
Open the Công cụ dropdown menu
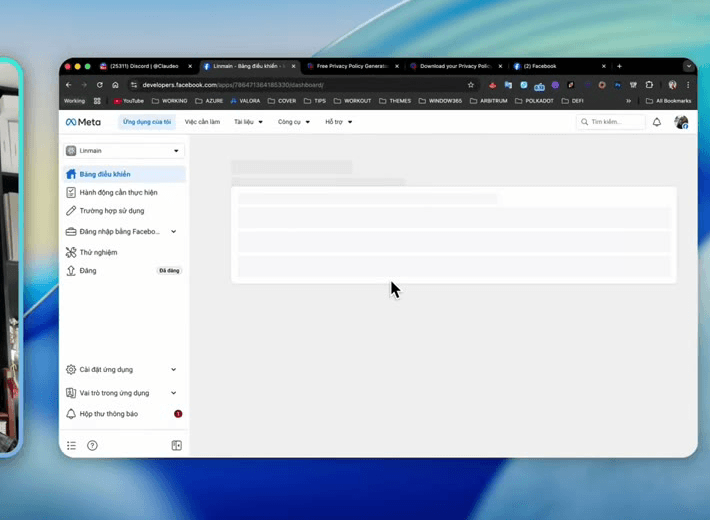click(x=294, y=122)
